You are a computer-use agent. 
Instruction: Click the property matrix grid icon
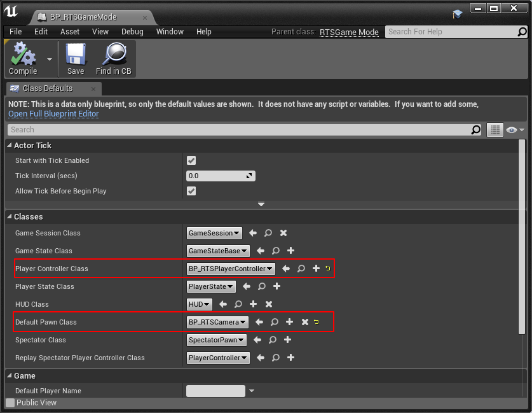pos(495,130)
